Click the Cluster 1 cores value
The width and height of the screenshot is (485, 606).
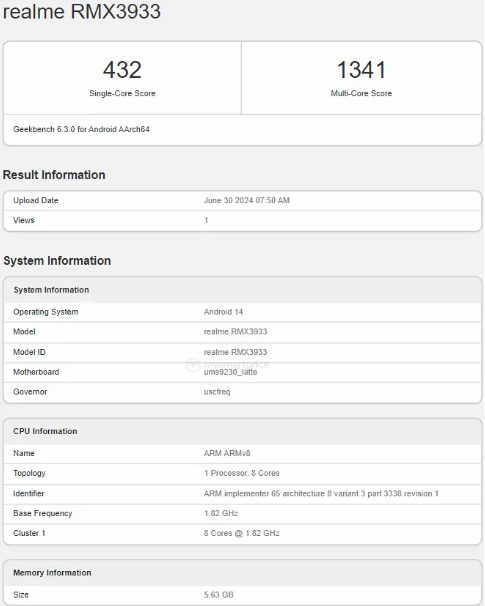pos(242,533)
